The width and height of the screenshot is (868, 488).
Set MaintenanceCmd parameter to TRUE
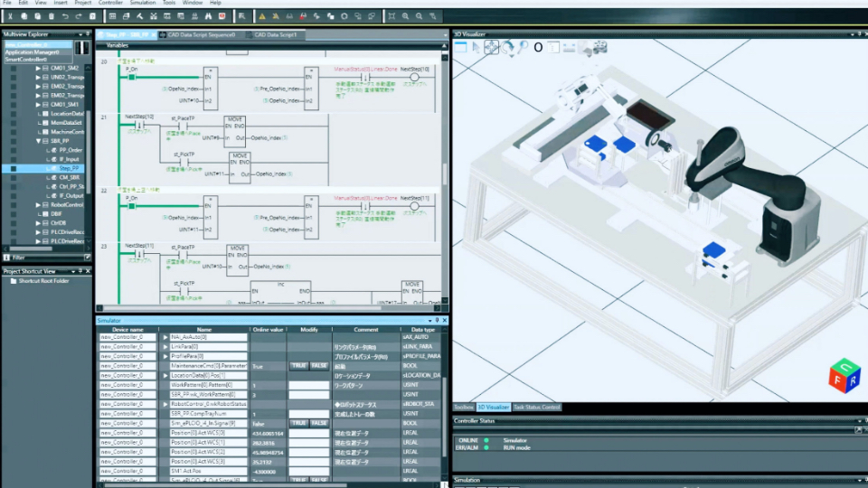297,366
